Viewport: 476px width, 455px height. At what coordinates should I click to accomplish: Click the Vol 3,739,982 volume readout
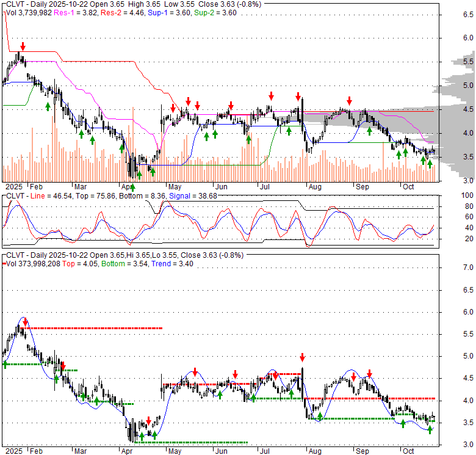click(29, 13)
